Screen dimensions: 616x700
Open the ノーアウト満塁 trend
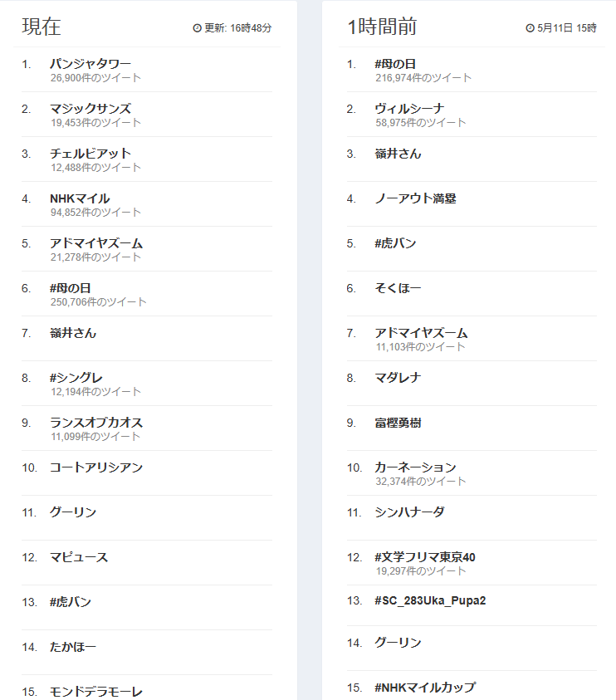pyautogui.click(x=415, y=198)
